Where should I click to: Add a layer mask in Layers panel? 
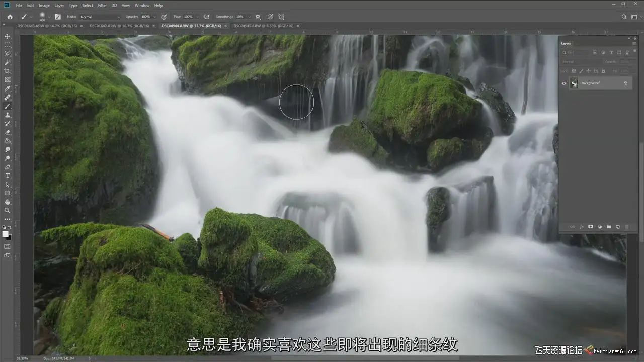click(590, 227)
